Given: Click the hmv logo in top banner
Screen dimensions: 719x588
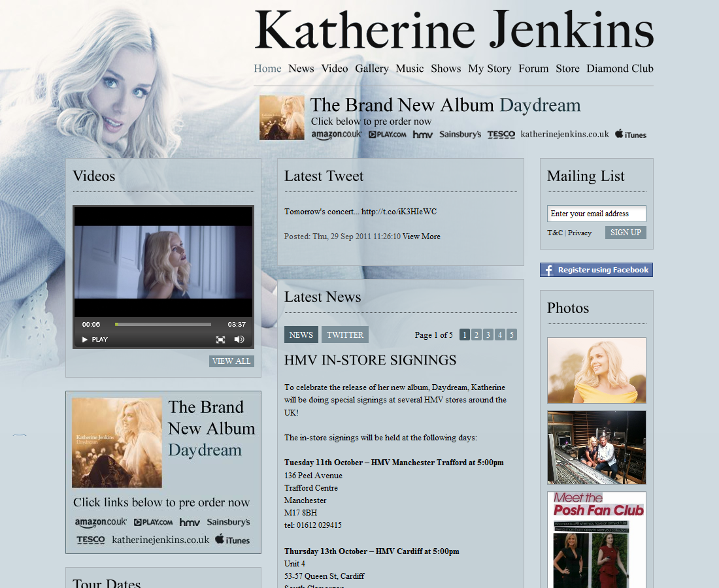Looking at the screenshot, I should (422, 135).
